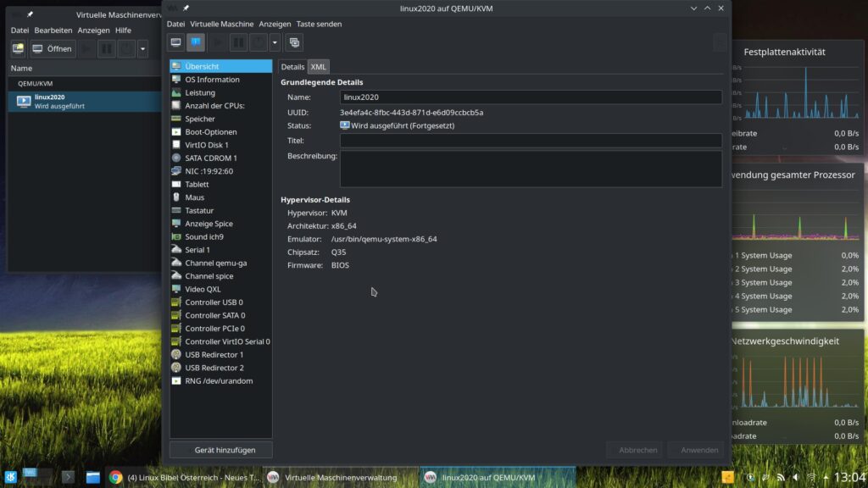Click the run virtual machine play icon

(x=218, y=42)
